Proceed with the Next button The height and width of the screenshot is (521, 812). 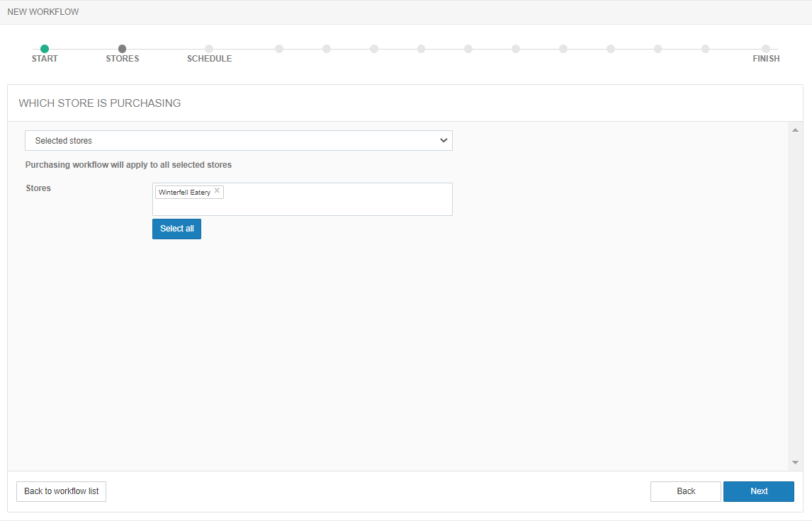click(x=758, y=491)
